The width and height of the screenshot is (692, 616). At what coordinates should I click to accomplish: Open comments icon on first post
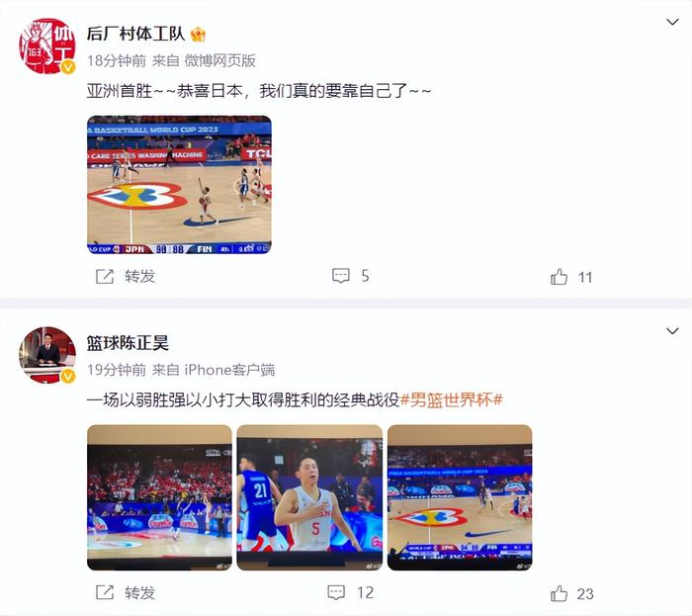pos(341,276)
